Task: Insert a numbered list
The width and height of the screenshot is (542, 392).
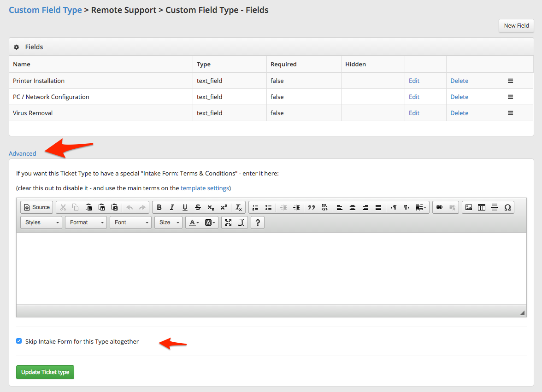Action: (x=255, y=207)
